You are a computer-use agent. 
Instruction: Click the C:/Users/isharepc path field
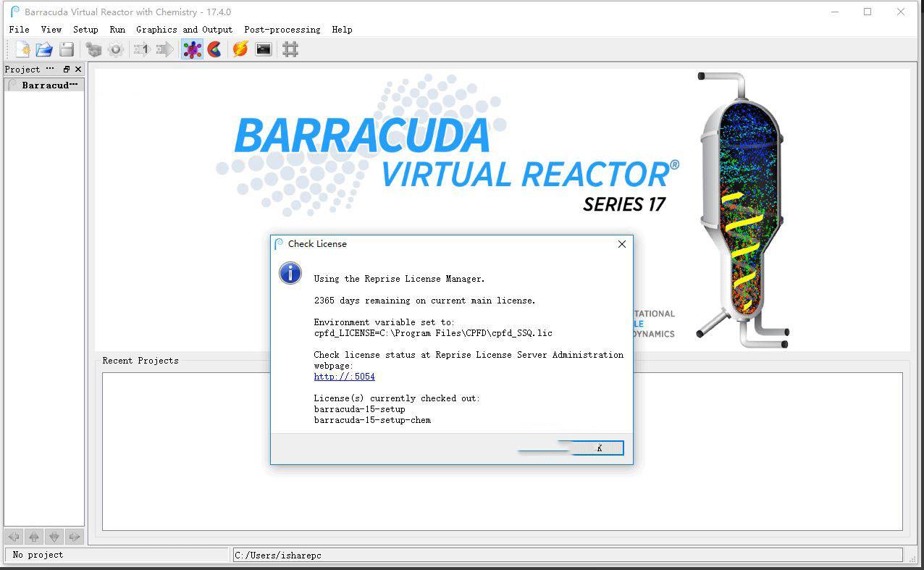pyautogui.click(x=568, y=556)
